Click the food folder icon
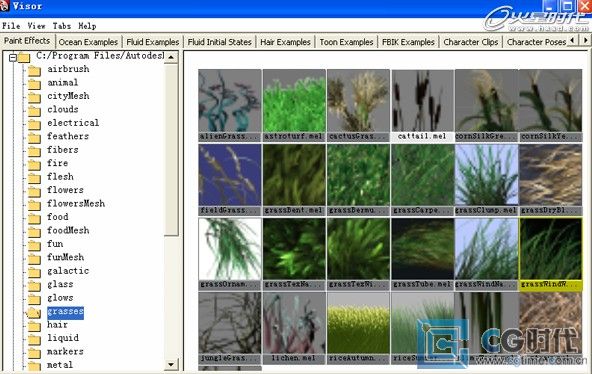592x374 pixels. point(34,218)
